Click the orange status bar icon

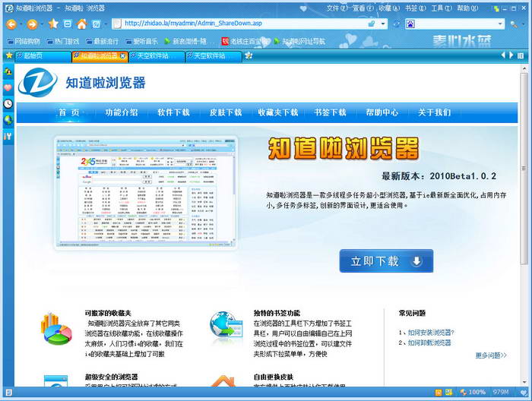[439, 392]
